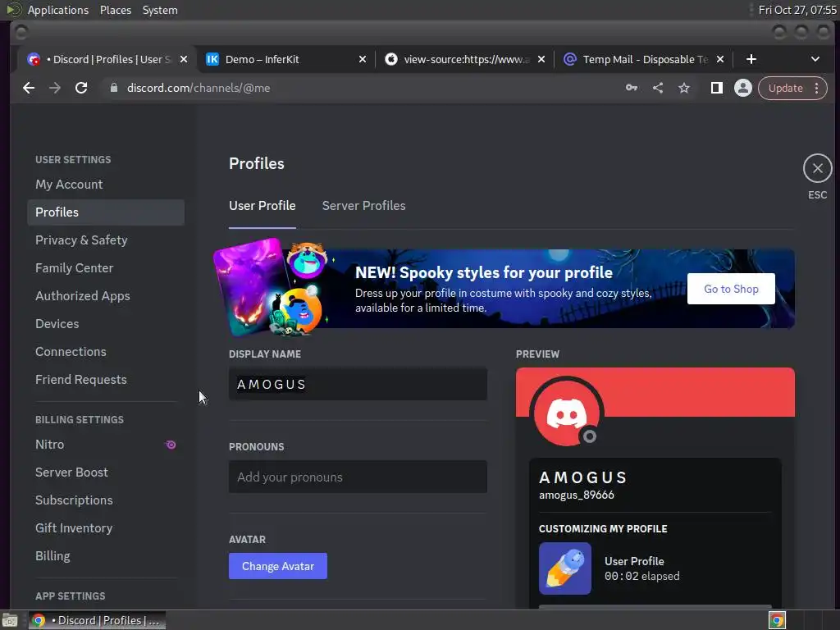Open Nitro billing settings

coord(106,444)
